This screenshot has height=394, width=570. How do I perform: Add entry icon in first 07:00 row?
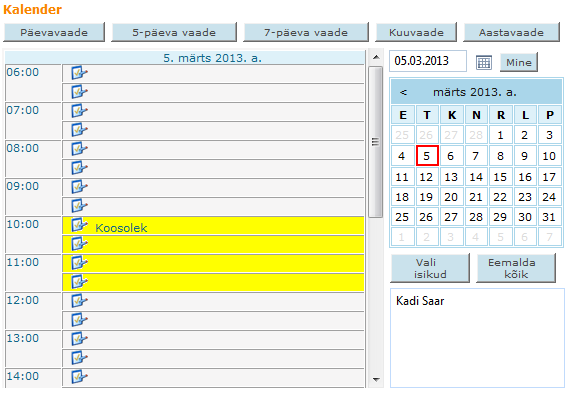[x=79, y=110]
